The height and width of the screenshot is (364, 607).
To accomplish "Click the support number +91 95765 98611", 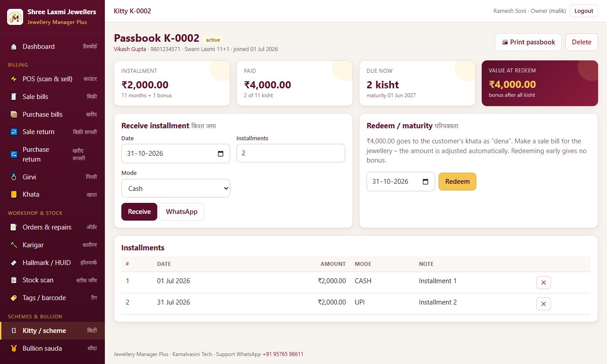I will tap(283, 354).
